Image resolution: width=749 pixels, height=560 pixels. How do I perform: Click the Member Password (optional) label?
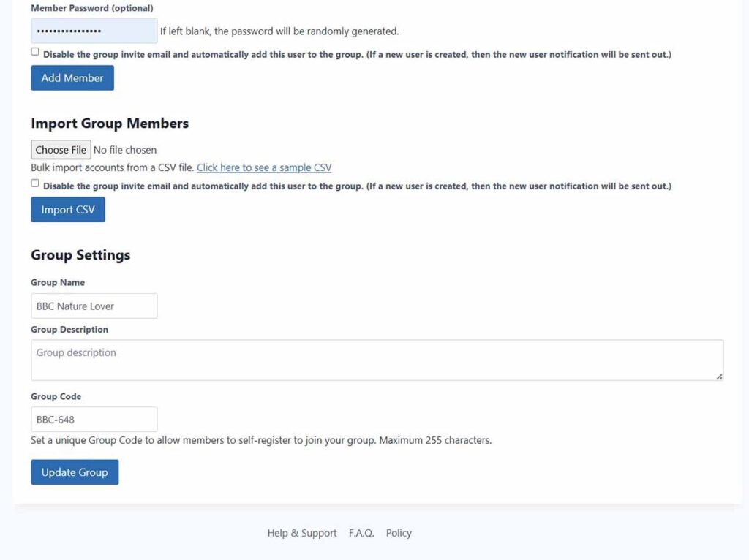(x=92, y=8)
